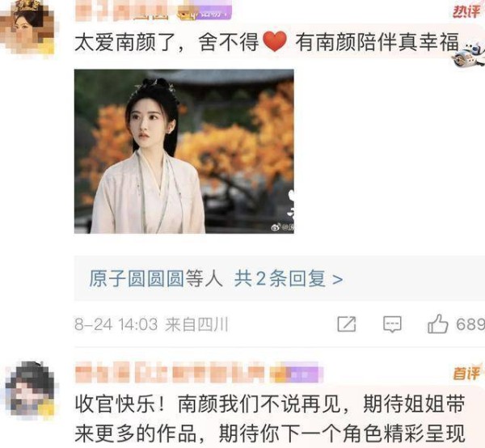
Task: Tap the timestamp 8-24 14:03 来自四川
Action: tap(151, 324)
